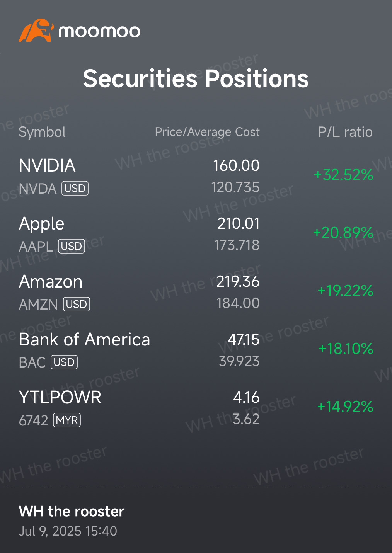Open the Apple stock position
The image size is (392, 553).
(196, 234)
